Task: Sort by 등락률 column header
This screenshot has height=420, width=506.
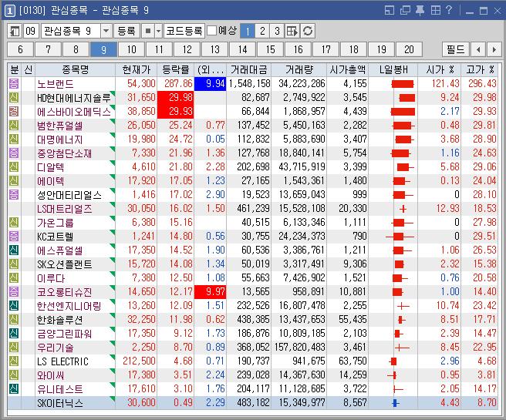Action: [176, 69]
